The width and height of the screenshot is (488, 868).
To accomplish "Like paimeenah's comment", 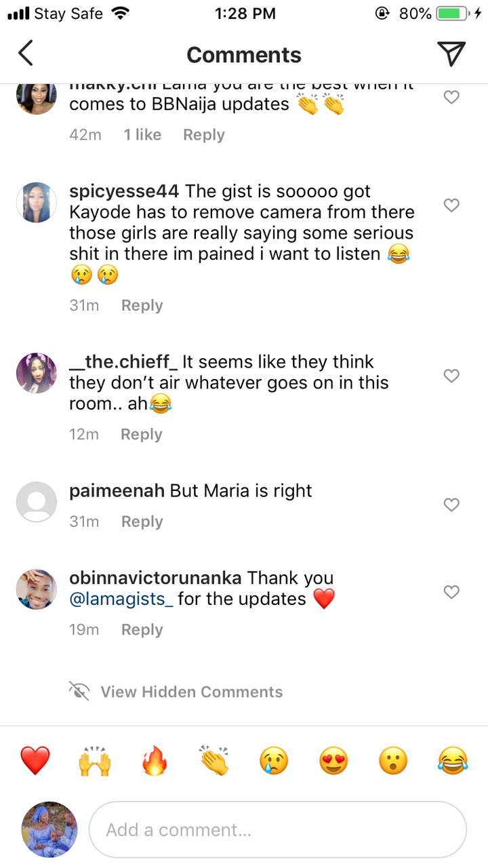I will click(x=451, y=505).
